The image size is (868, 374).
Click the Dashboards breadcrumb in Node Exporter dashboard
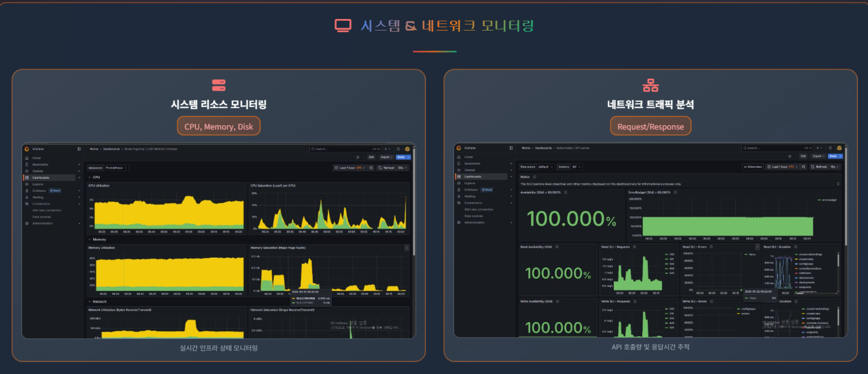(111, 149)
